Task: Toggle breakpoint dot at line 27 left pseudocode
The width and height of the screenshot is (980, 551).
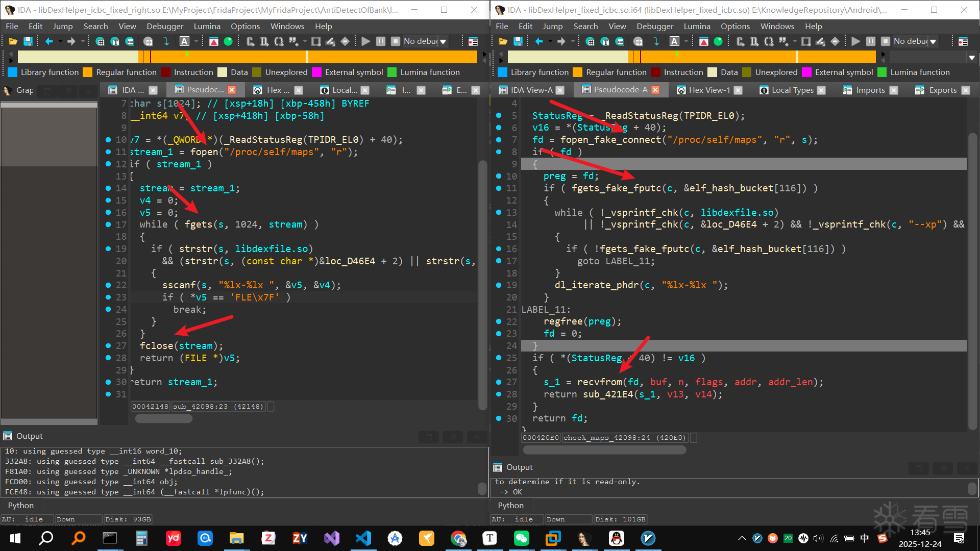Action: 108,346
